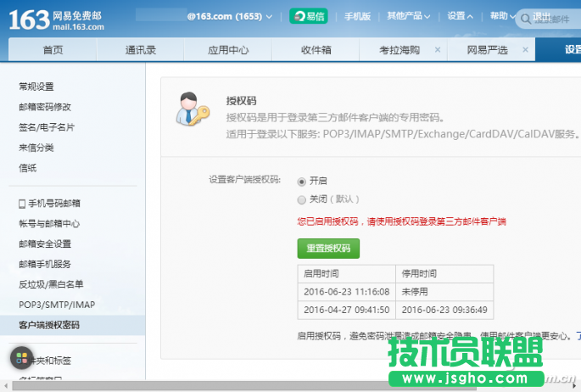581x392 pixels.
Task: Open the 设置 menu in header
Action: 460,16
